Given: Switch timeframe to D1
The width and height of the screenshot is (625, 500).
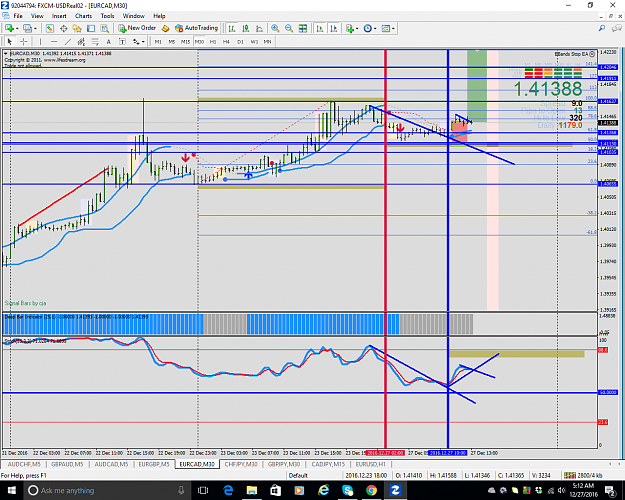Looking at the screenshot, I should tap(240, 41).
